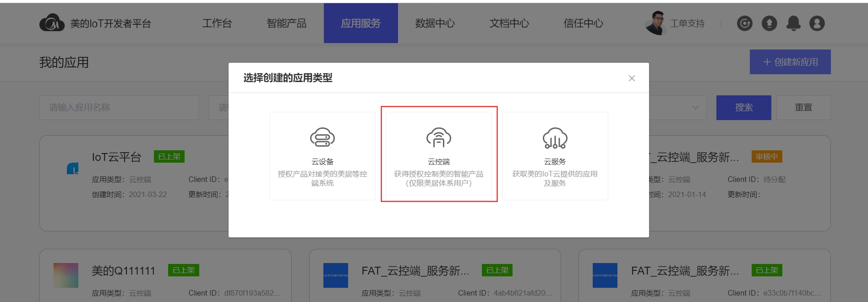868x302 pixels.
Task: Expand the filter dropdown chevron beside 搜索
Action: [695, 108]
